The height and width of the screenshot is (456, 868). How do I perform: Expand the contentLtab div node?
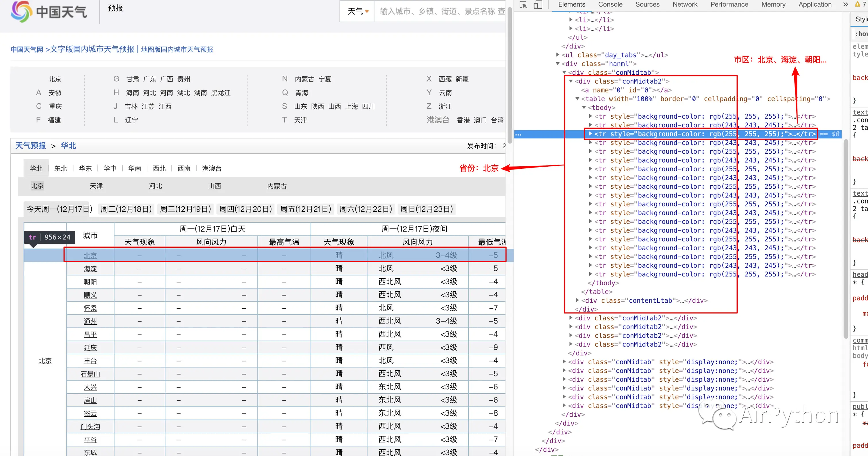click(x=577, y=300)
